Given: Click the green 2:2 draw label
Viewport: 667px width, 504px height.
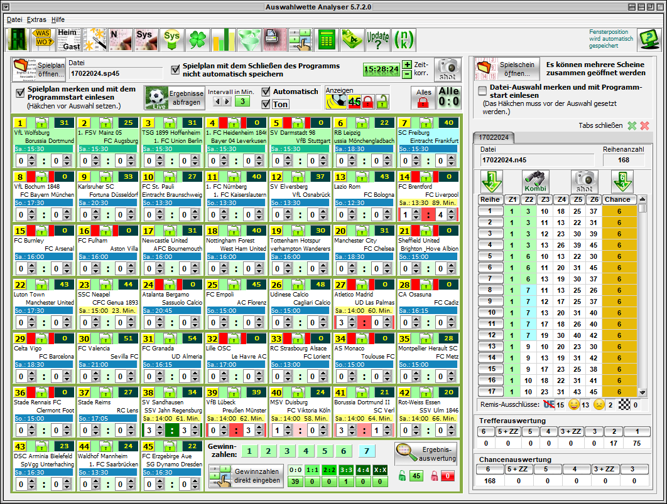Looking at the screenshot, I should click(329, 470).
